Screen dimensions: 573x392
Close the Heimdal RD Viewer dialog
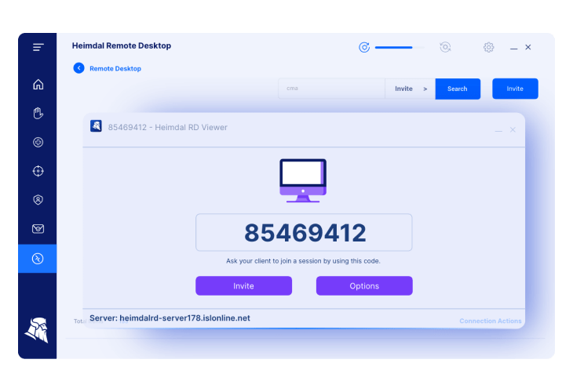click(x=513, y=129)
